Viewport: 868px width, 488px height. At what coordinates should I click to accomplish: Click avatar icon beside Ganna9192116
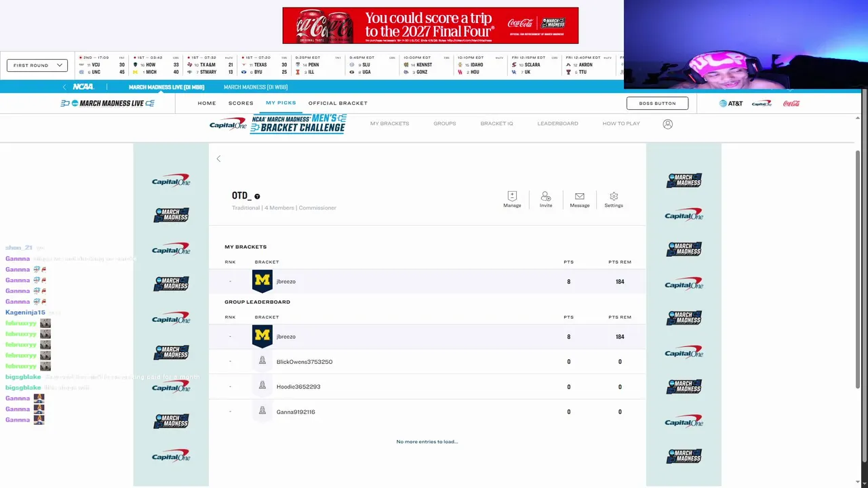point(262,411)
